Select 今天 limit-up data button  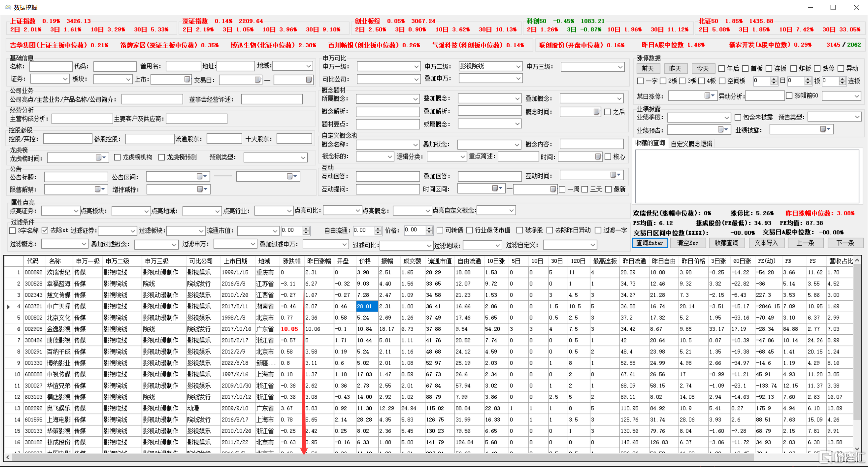pyautogui.click(x=703, y=68)
